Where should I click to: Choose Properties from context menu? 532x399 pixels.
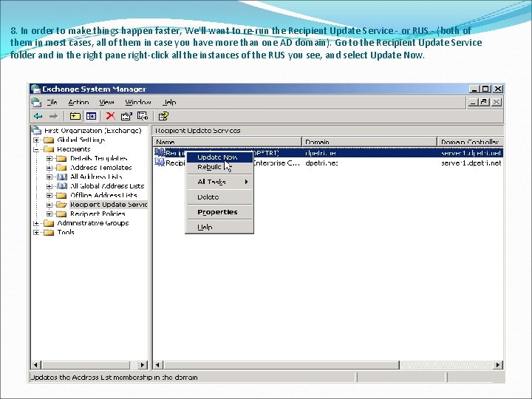click(219, 212)
